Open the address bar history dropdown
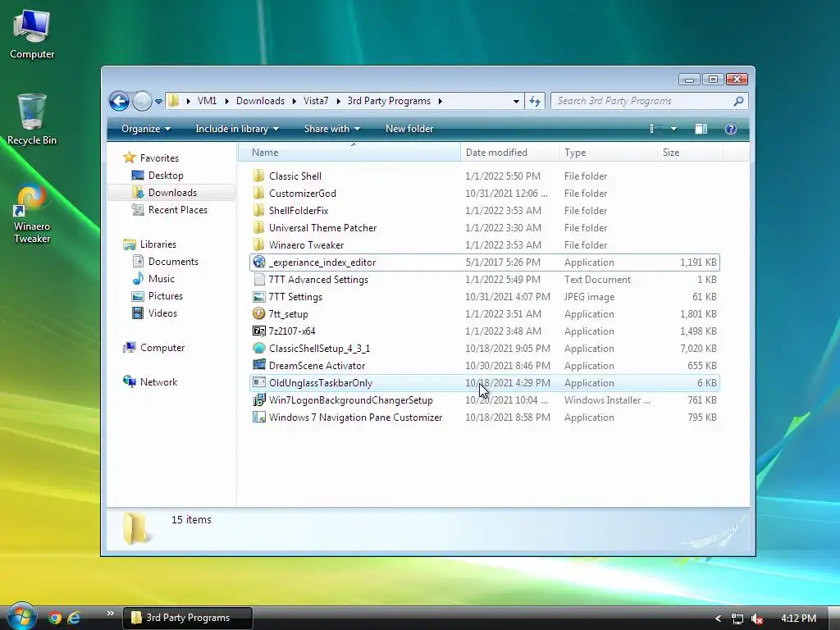The width and height of the screenshot is (840, 630). (x=516, y=101)
